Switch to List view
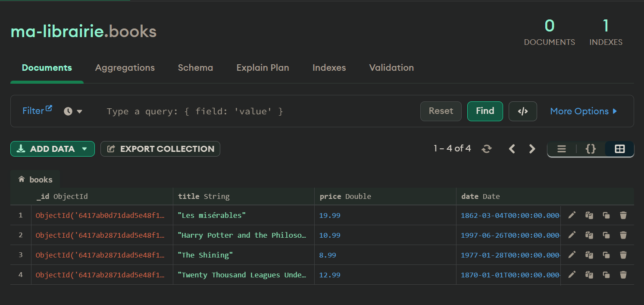The image size is (644, 305). (x=561, y=149)
